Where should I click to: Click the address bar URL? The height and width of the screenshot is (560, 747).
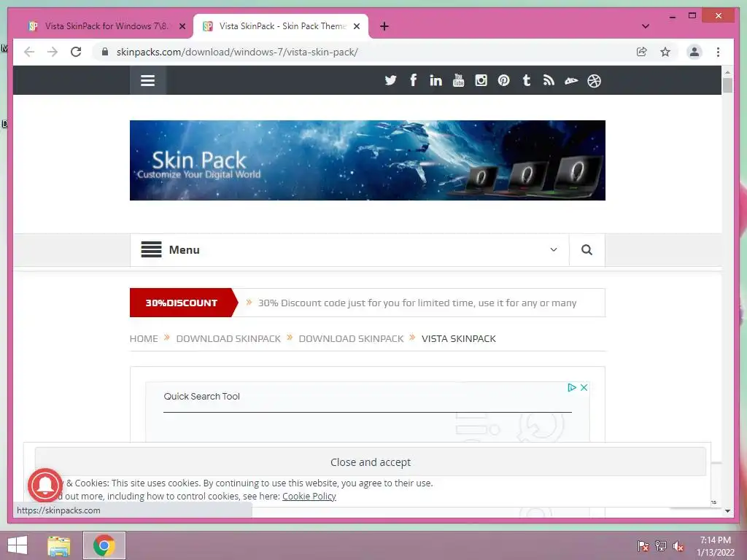pyautogui.click(x=237, y=52)
